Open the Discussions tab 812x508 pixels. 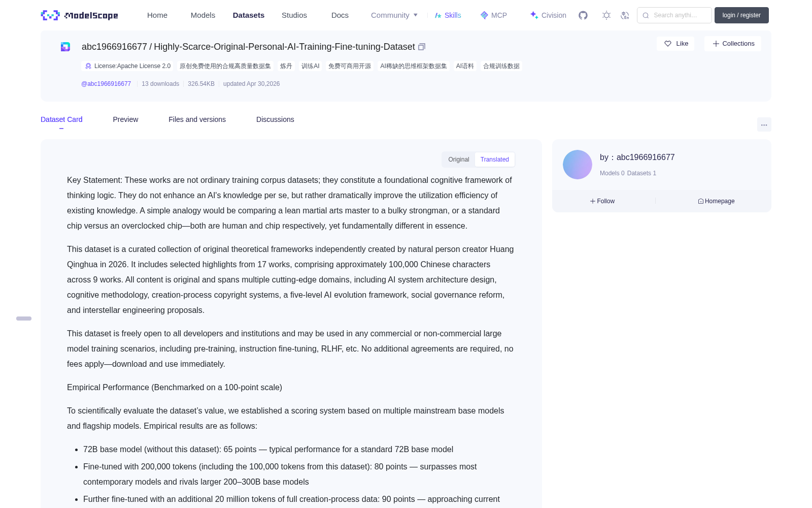(275, 119)
